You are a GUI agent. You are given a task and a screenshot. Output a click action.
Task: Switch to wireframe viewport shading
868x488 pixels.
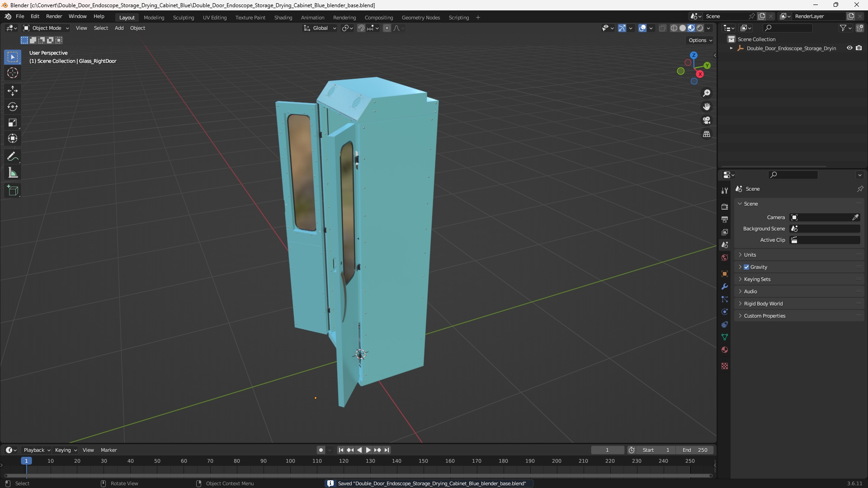tap(674, 28)
